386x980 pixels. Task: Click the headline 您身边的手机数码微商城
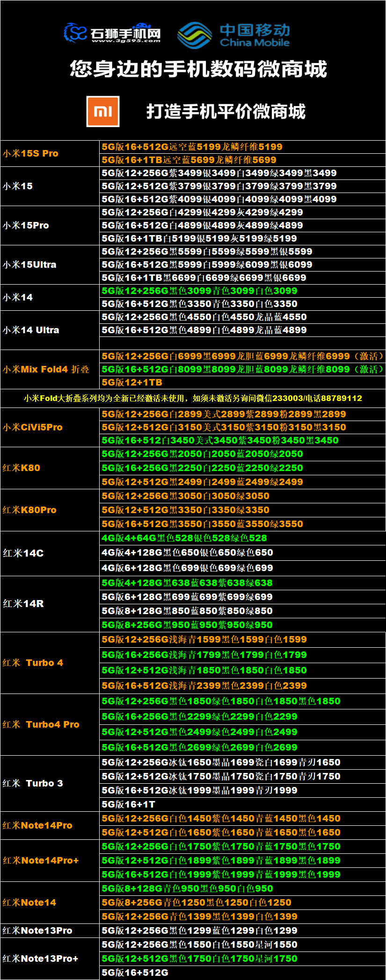[198, 69]
